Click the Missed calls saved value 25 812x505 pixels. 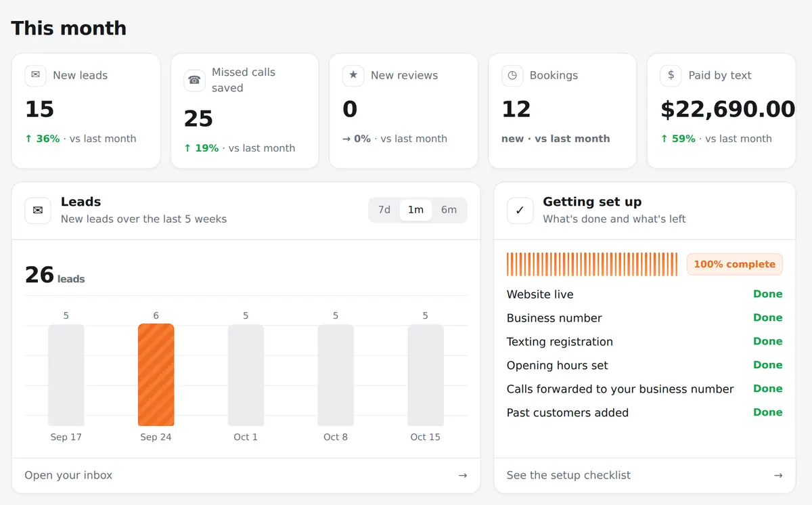point(198,118)
